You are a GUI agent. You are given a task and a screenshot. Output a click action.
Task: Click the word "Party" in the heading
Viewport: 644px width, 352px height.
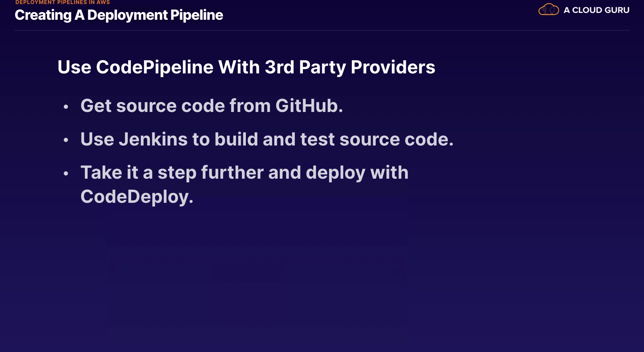point(322,67)
